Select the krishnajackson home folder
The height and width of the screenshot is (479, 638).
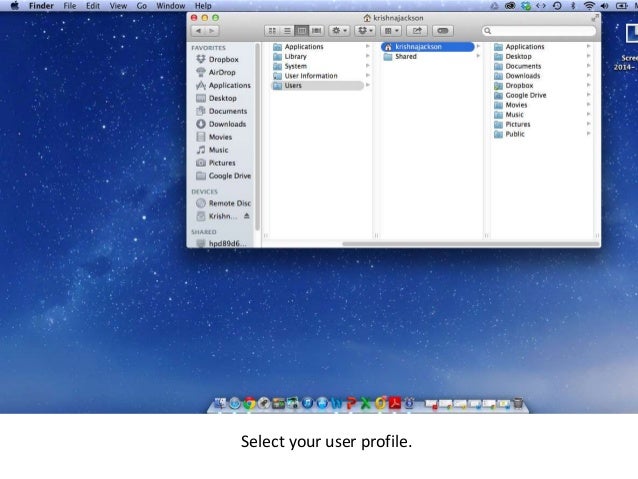pyautogui.click(x=428, y=47)
